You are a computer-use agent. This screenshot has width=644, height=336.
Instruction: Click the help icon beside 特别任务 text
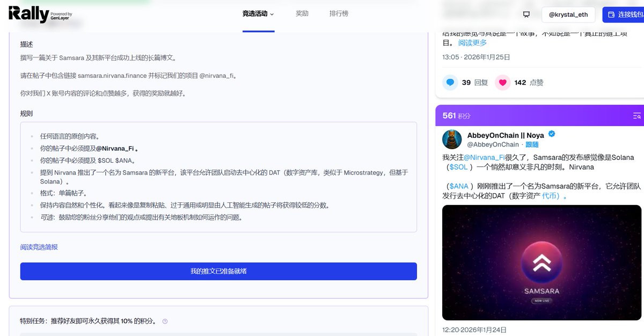click(165, 322)
